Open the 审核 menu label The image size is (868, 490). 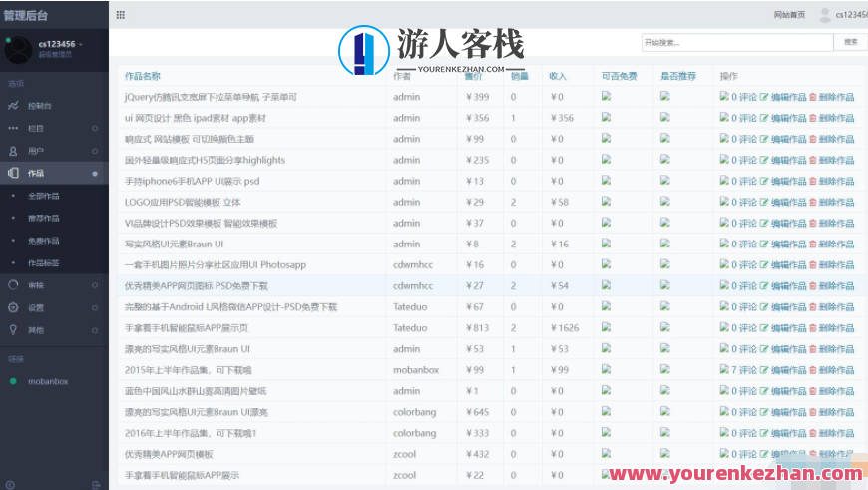tap(36, 285)
